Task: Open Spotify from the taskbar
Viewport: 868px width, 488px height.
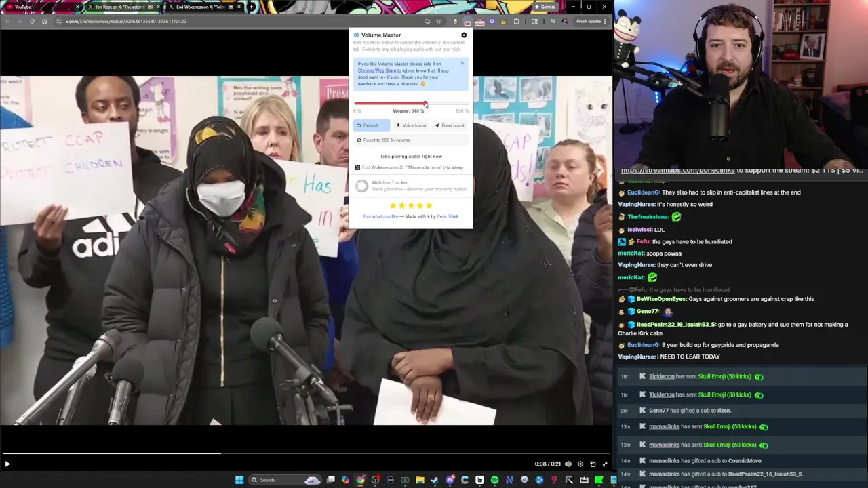Action: pyautogui.click(x=494, y=480)
